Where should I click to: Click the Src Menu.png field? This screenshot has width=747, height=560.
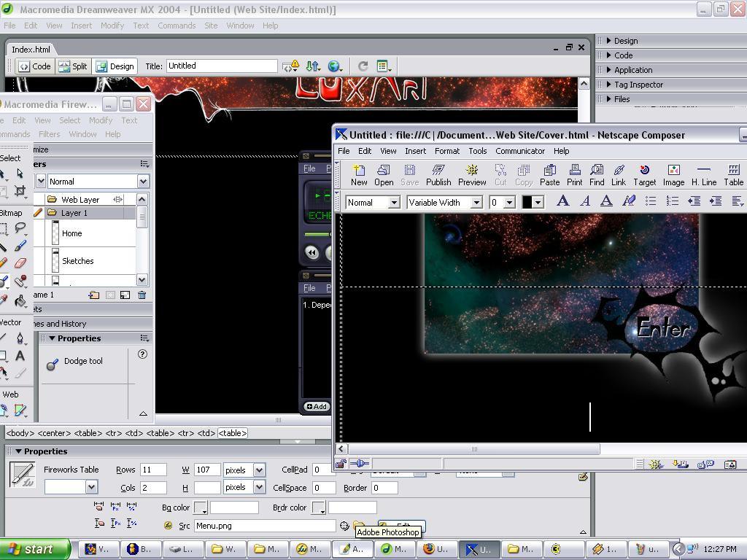point(265,526)
